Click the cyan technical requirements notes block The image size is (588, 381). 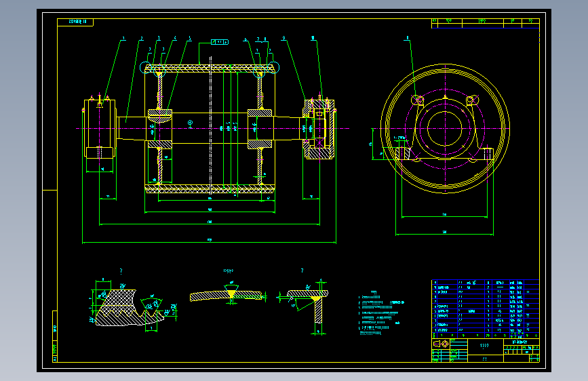[381, 313]
